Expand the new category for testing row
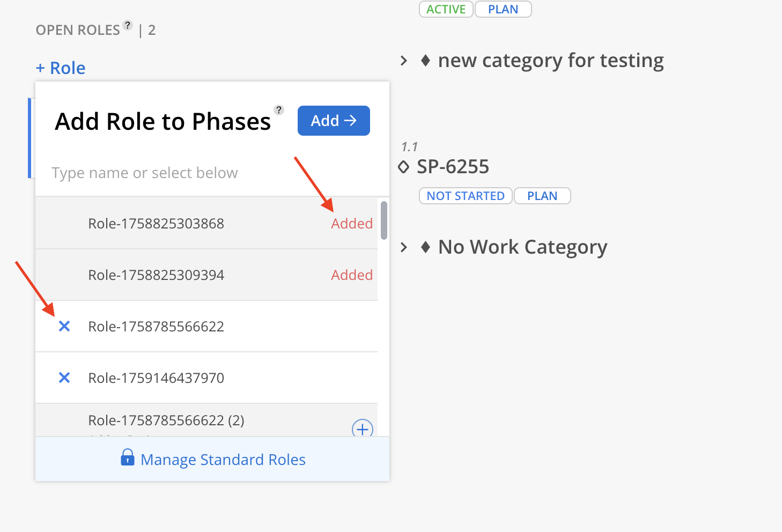 404,61
